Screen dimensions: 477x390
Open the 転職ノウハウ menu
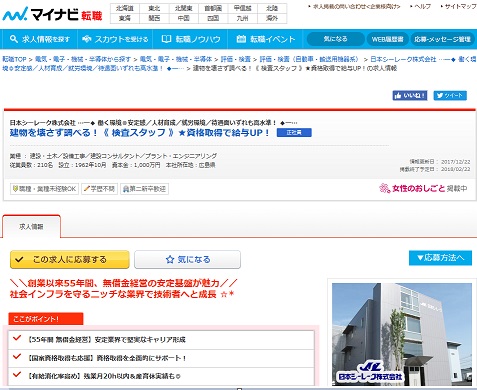190,39
